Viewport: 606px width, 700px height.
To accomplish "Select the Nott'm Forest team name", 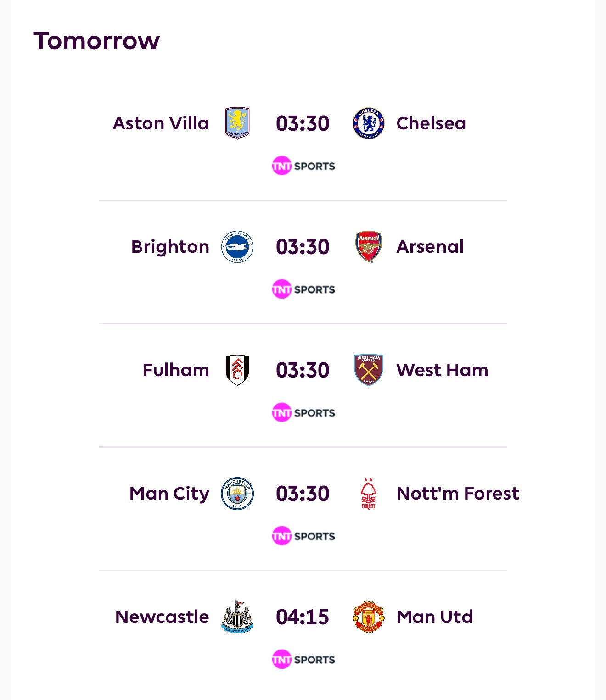I will tap(458, 494).
